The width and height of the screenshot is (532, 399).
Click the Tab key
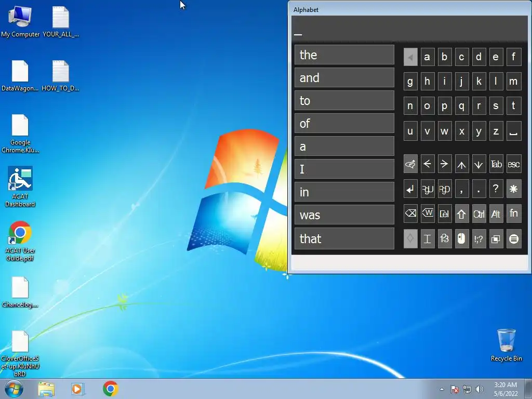coord(496,164)
